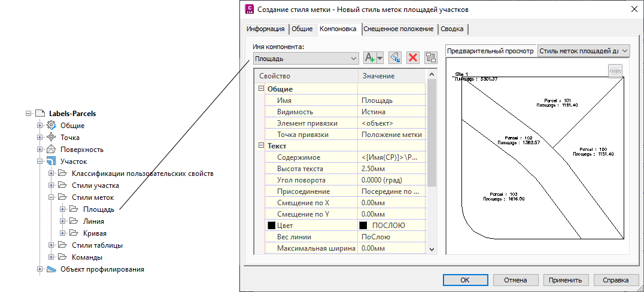Collapse the Стили меток tree node
Viewport: 644px width, 292px height.
(51, 197)
